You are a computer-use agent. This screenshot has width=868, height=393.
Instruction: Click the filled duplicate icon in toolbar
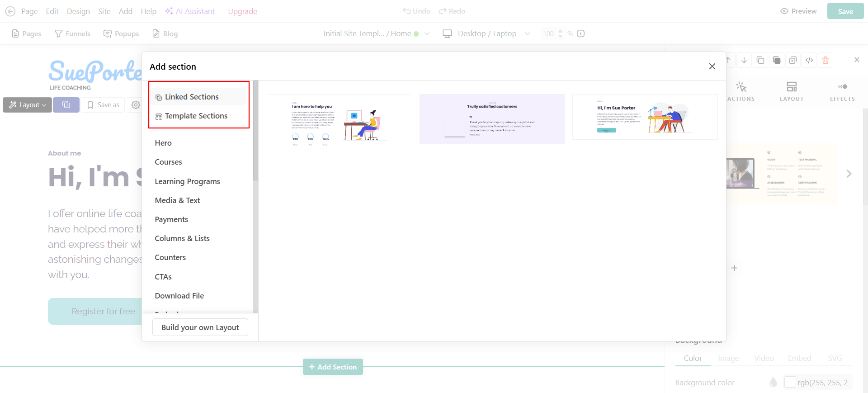pos(777,60)
